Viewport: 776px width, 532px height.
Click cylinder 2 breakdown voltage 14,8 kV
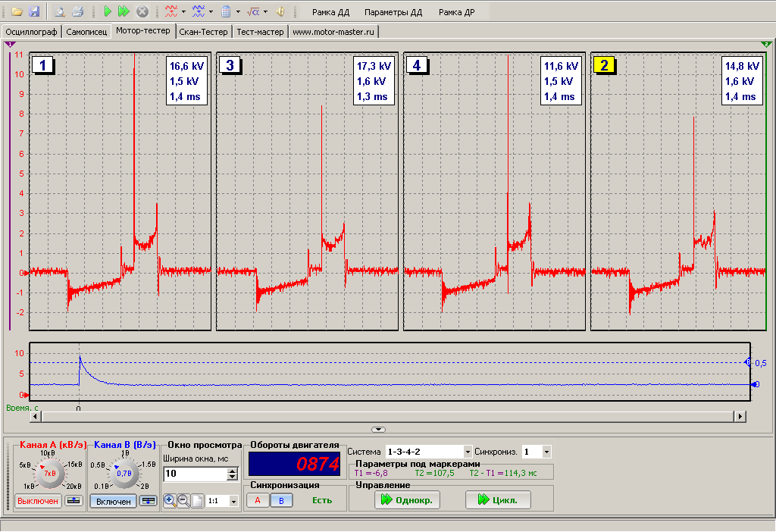point(742,66)
